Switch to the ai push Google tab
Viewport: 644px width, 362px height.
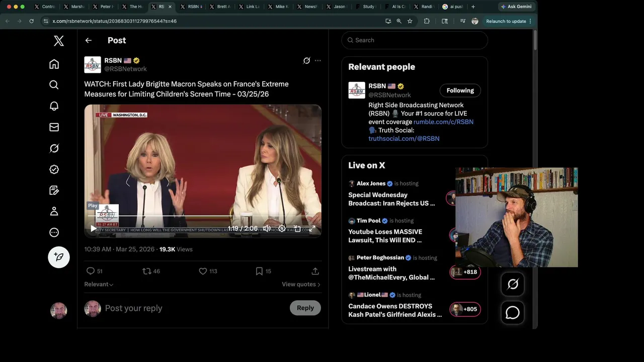click(453, 7)
